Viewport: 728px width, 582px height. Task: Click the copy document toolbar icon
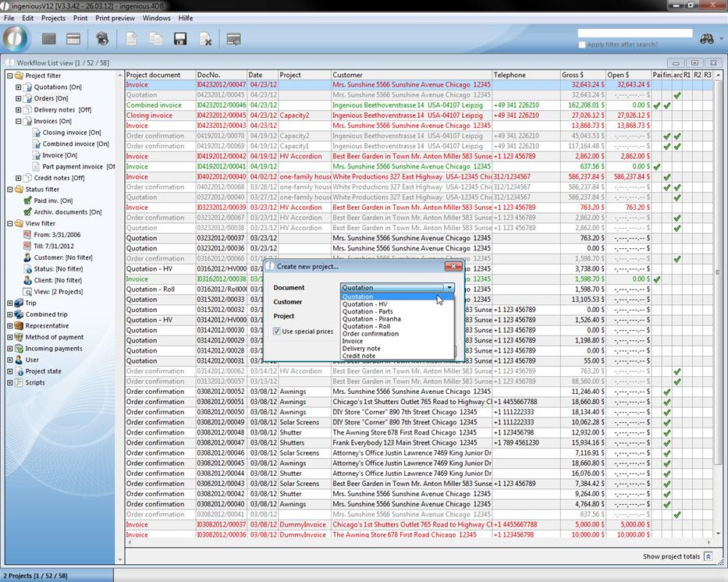pos(156,39)
